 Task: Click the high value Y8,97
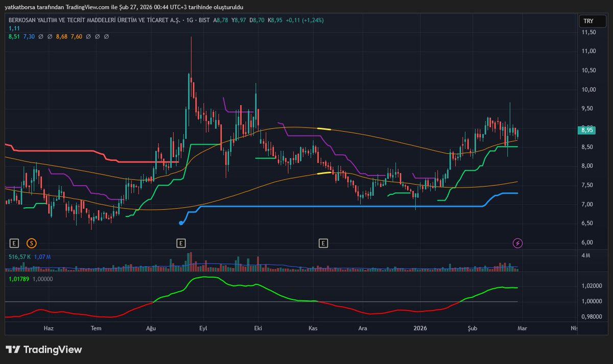[239, 20]
